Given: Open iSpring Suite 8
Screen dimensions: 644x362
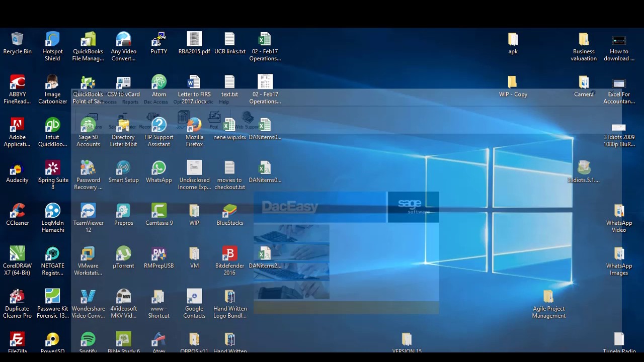Looking at the screenshot, I should pos(52,175).
